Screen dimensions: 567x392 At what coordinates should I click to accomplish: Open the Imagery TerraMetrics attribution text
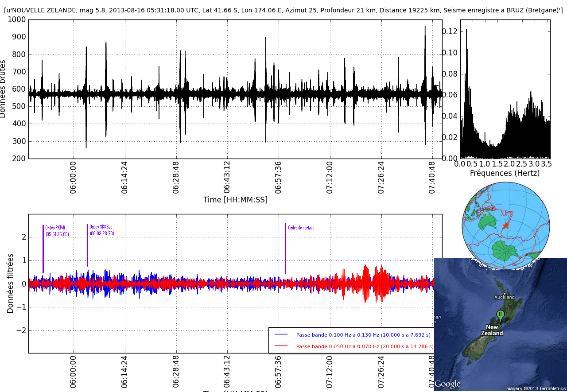pyautogui.click(x=535, y=388)
